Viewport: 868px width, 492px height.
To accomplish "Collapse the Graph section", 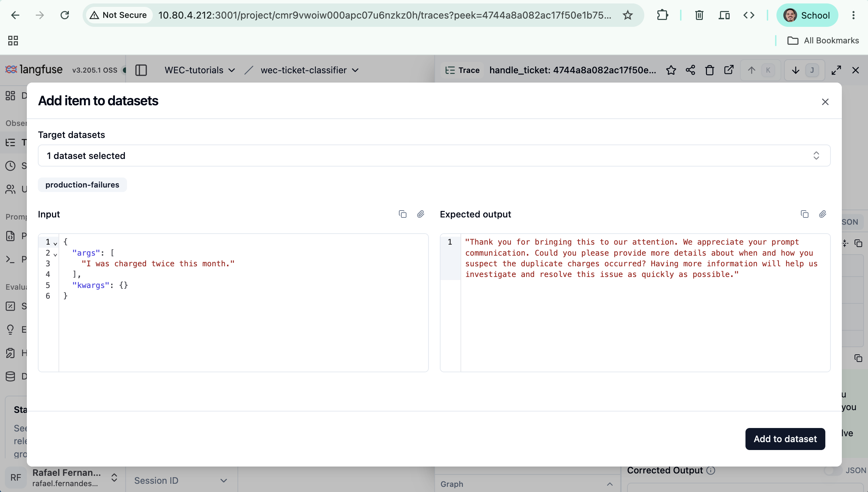I will tap(610, 484).
